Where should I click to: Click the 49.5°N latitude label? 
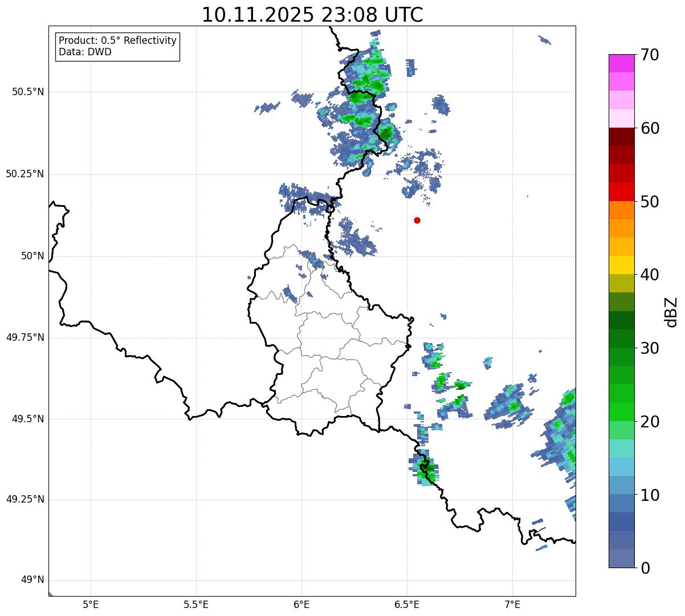pos(28,419)
